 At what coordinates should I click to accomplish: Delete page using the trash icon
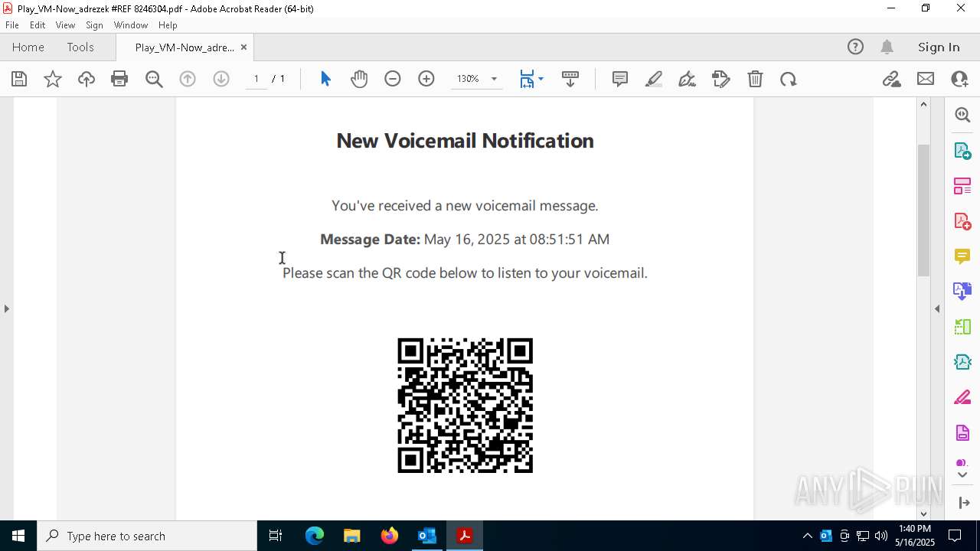coord(755,79)
